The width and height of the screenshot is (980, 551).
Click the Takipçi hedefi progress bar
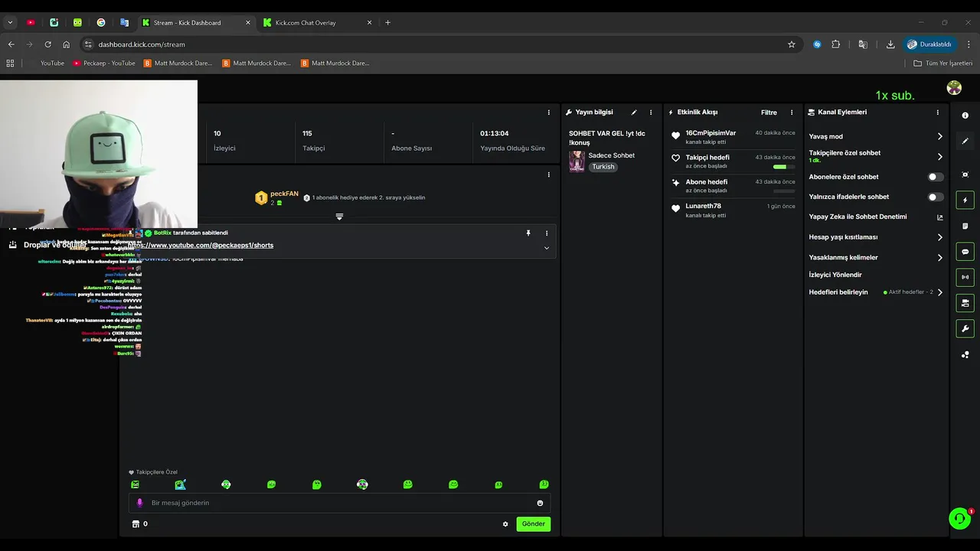click(784, 167)
